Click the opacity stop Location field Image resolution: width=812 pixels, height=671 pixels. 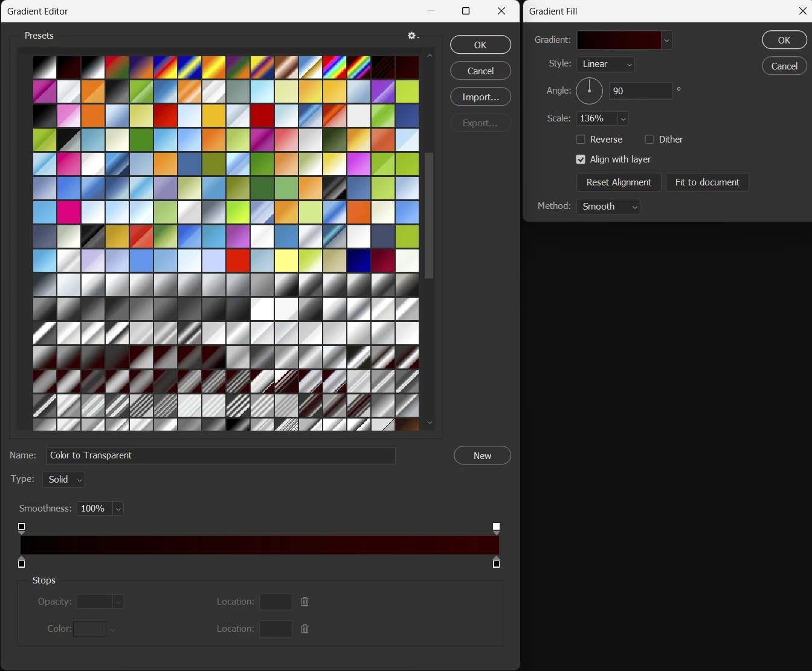[276, 602]
